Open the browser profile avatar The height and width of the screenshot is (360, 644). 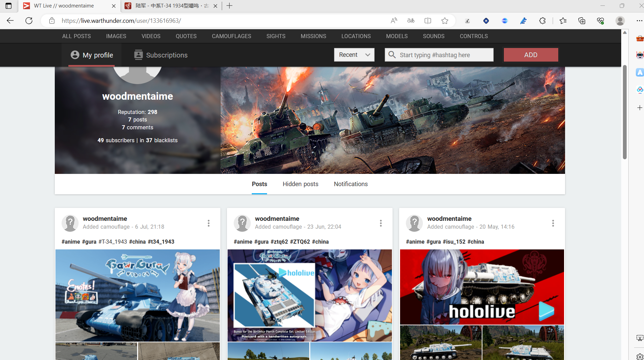(x=620, y=21)
